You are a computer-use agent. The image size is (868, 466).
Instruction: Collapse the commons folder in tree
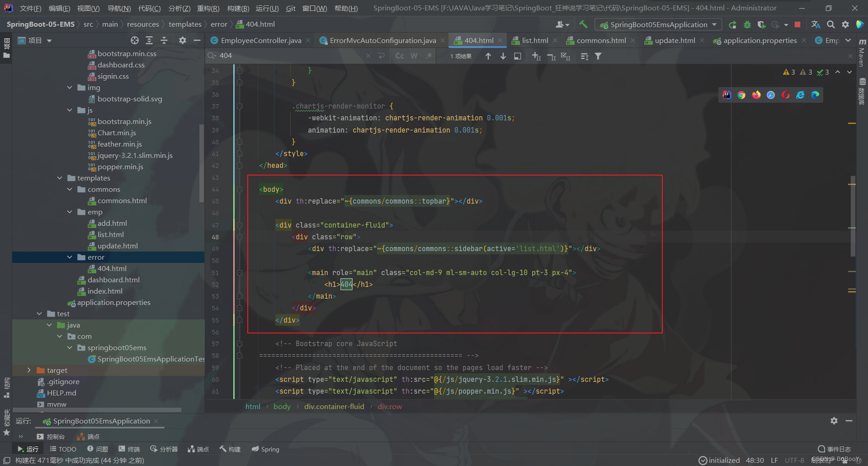pyautogui.click(x=70, y=190)
